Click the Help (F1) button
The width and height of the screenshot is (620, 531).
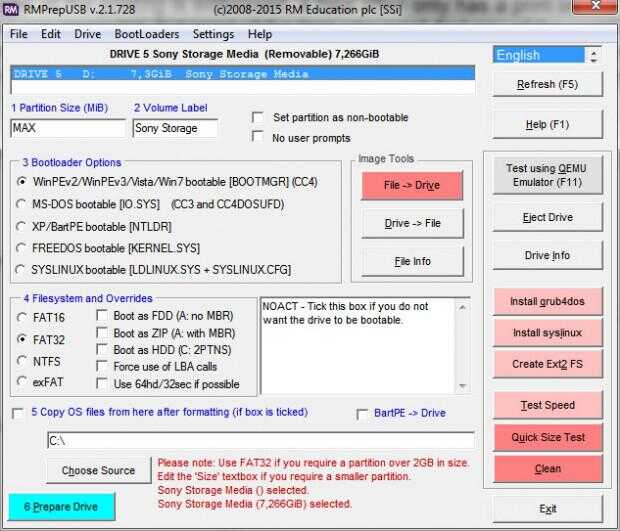548,125
